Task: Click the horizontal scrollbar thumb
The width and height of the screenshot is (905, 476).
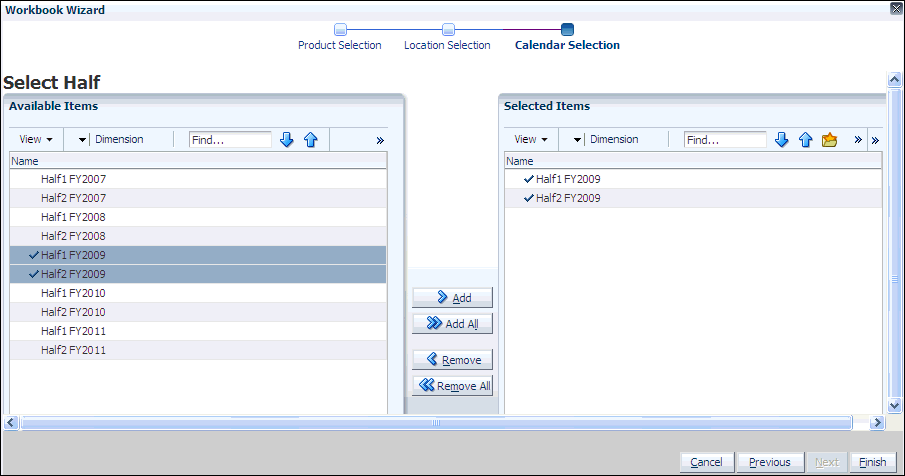Action: coord(436,423)
